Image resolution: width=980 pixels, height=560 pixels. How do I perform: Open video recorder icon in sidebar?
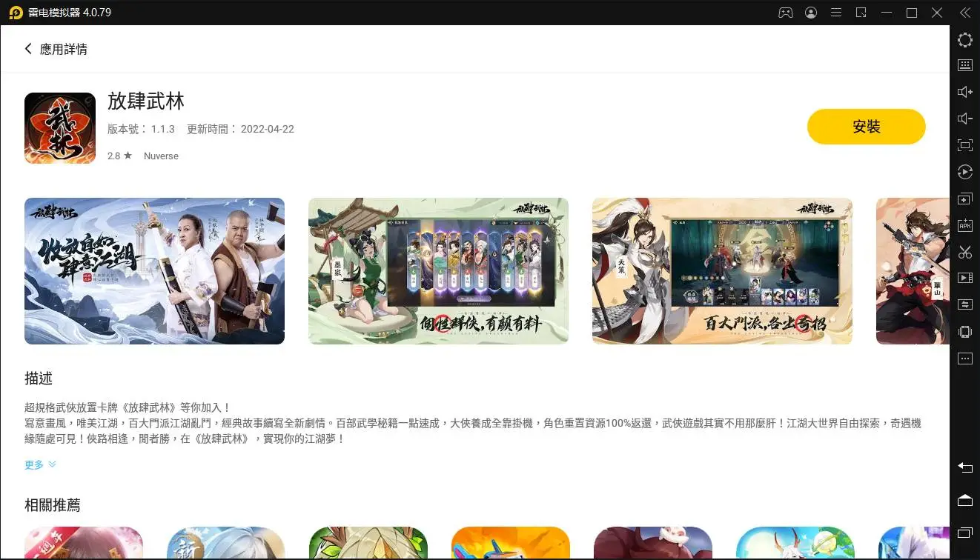click(x=964, y=279)
